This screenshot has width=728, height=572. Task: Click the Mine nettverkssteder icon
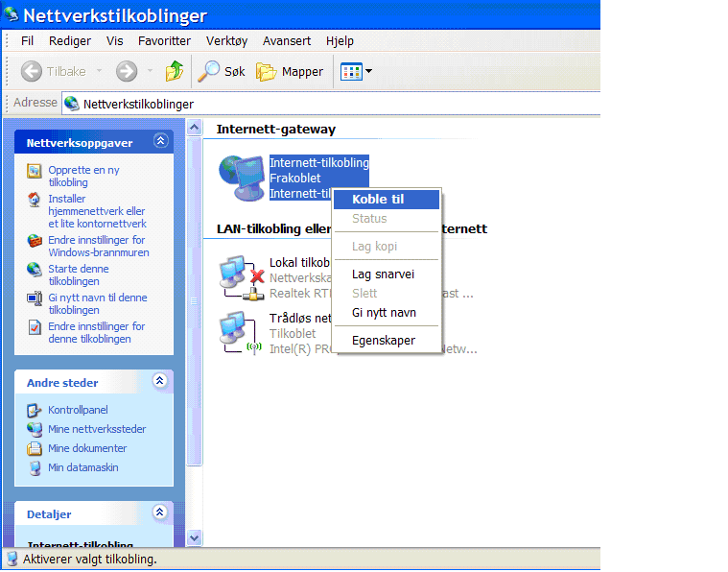pyautogui.click(x=35, y=429)
